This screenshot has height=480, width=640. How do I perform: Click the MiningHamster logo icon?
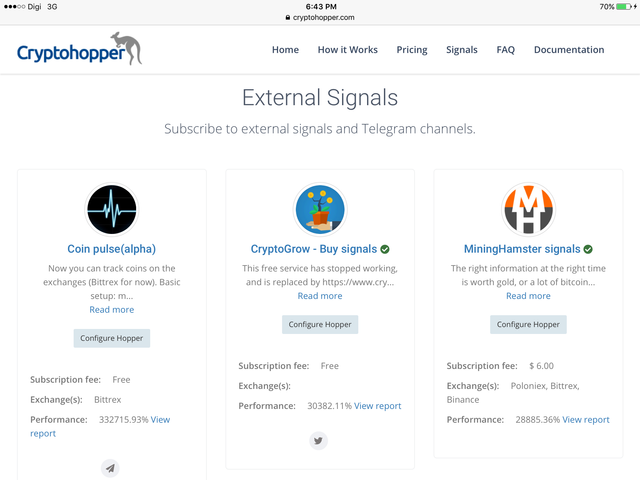[x=527, y=210]
